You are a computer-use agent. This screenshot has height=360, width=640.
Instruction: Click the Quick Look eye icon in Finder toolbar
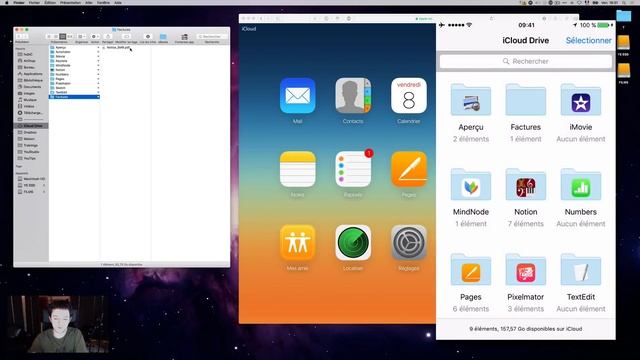[x=148, y=36]
